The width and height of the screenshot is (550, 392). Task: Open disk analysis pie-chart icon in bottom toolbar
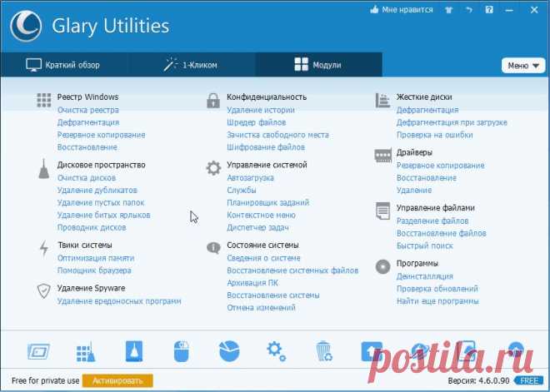(229, 351)
